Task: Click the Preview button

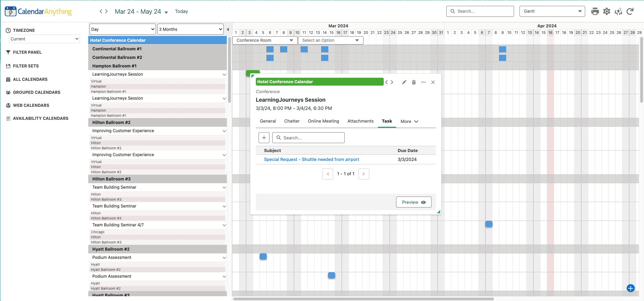Action: (x=413, y=202)
